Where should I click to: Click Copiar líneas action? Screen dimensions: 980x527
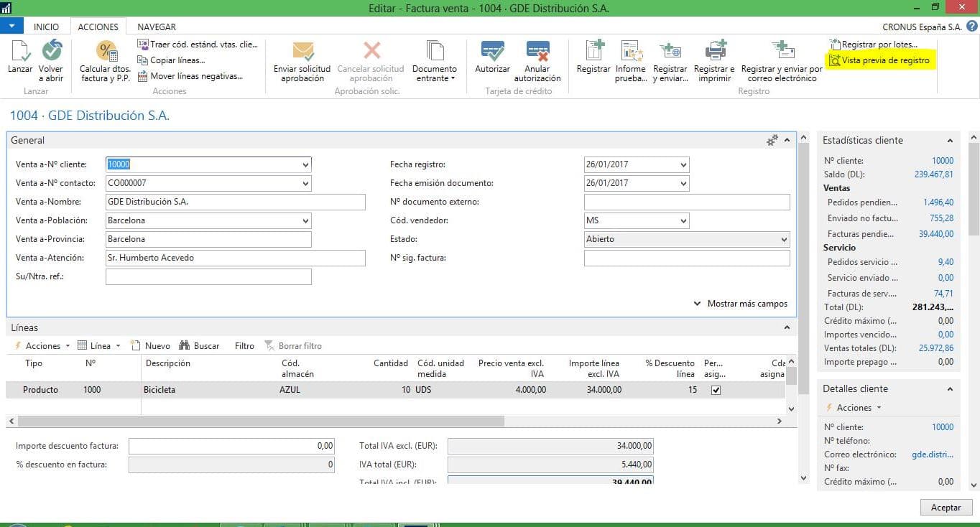172,60
